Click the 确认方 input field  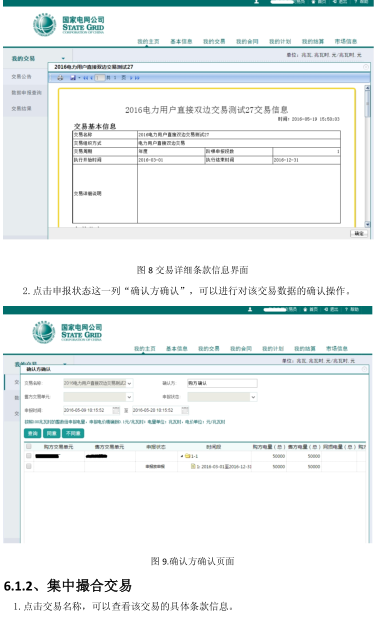(x=222, y=383)
